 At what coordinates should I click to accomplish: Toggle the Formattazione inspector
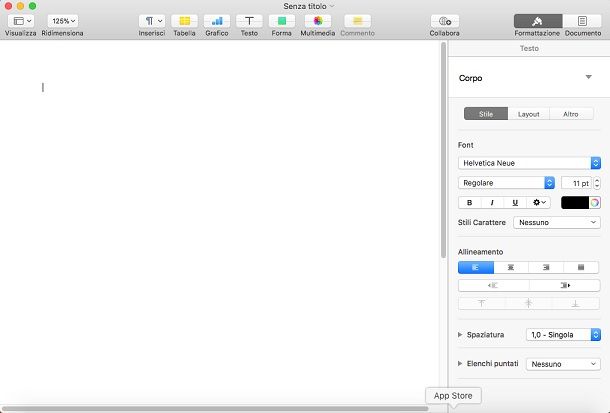pyautogui.click(x=538, y=21)
